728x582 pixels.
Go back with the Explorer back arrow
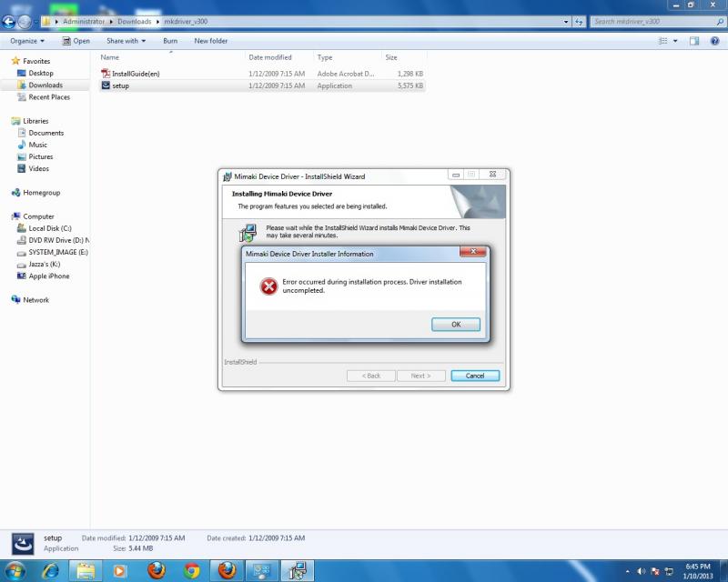pos(9,21)
